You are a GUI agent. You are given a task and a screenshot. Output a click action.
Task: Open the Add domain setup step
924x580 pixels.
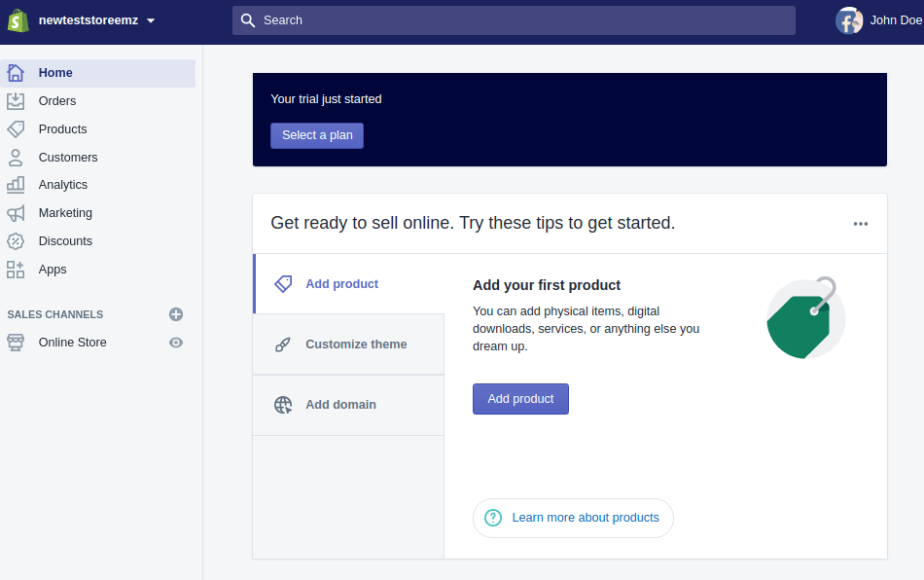[340, 404]
